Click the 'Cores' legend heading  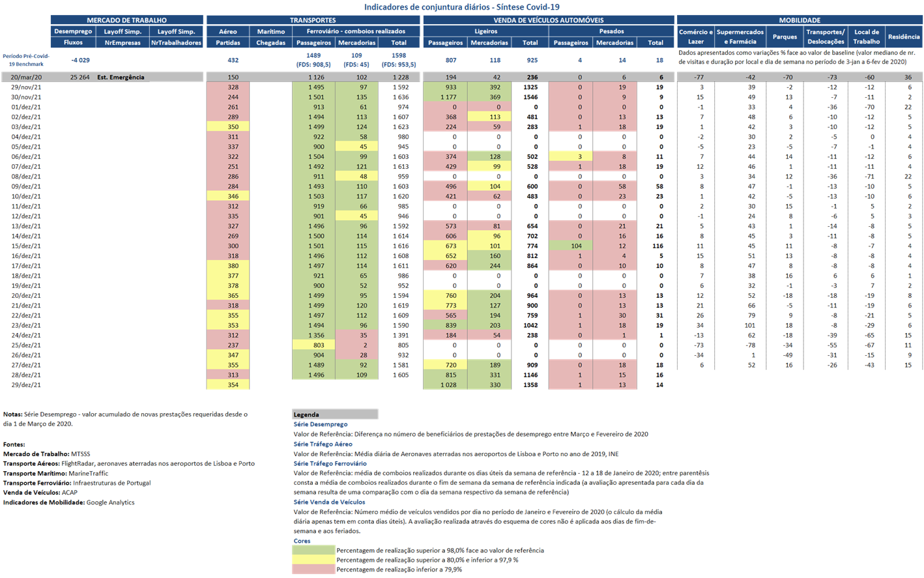[x=302, y=541]
